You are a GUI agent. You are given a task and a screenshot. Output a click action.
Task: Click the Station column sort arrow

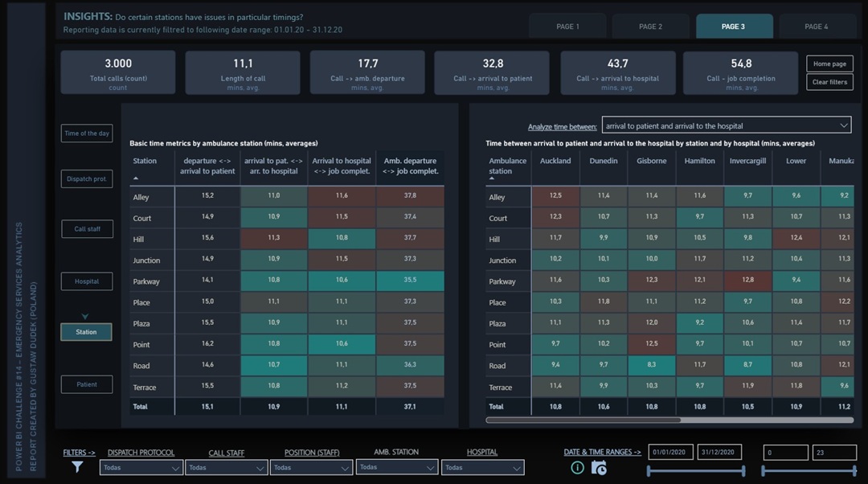136,178
